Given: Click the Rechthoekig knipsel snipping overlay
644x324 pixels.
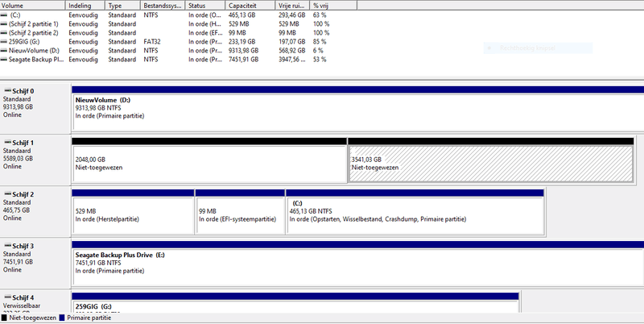Looking at the screenshot, I should pyautogui.click(x=538, y=48).
